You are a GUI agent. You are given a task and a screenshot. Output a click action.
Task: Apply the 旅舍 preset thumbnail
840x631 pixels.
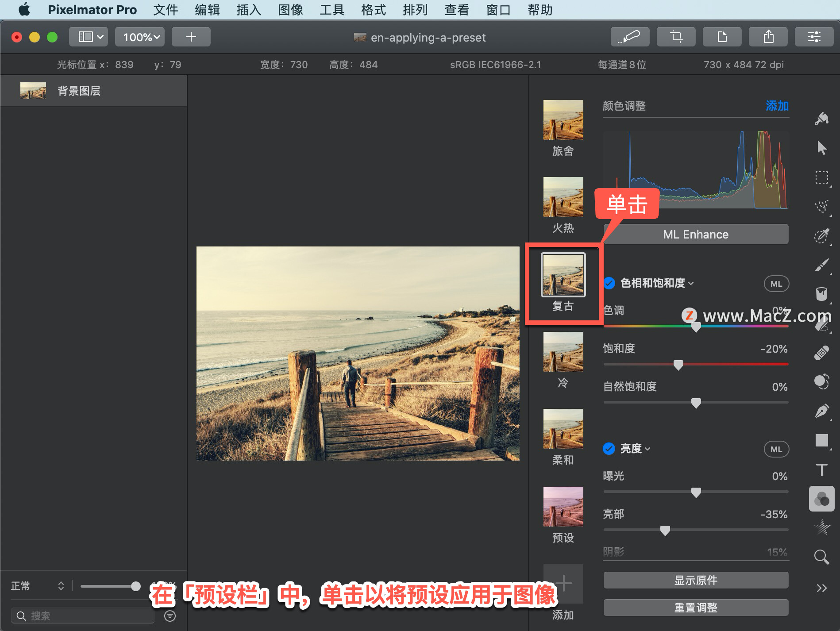563,120
